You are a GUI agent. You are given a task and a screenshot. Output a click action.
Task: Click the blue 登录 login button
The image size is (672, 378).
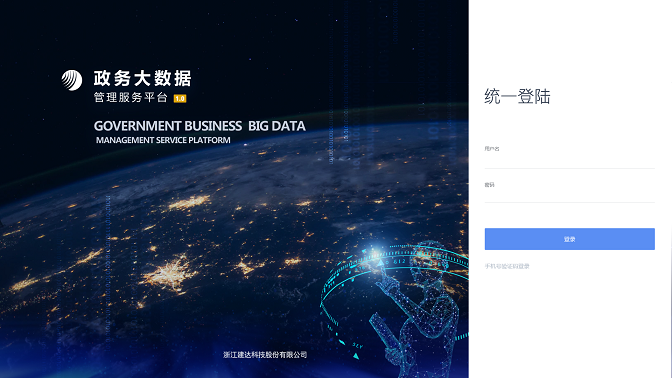pos(570,239)
